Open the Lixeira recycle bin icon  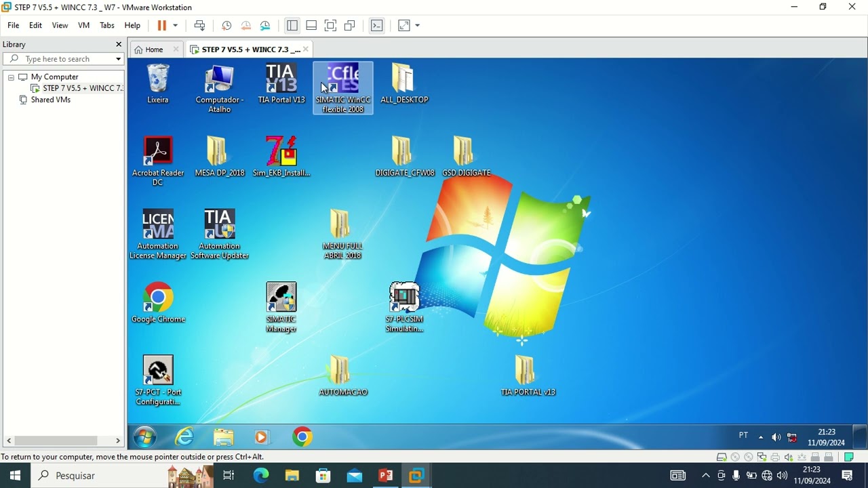(158, 84)
